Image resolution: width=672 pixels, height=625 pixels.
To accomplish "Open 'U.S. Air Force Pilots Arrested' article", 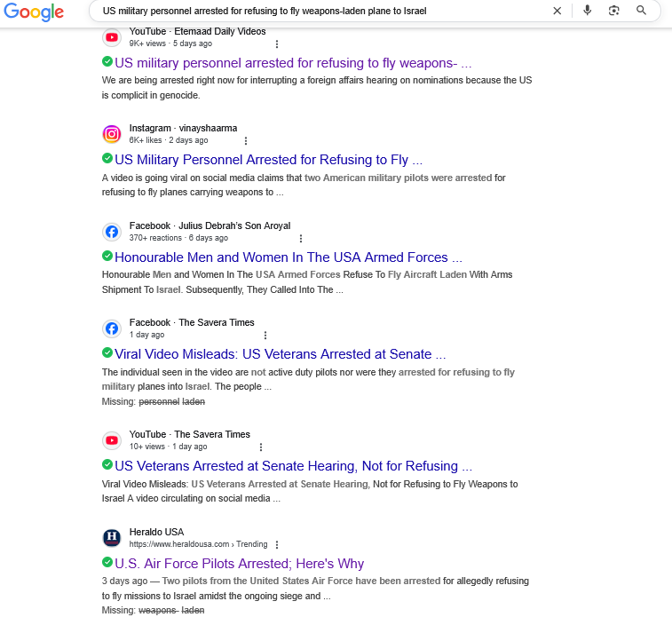I will click(x=239, y=564).
